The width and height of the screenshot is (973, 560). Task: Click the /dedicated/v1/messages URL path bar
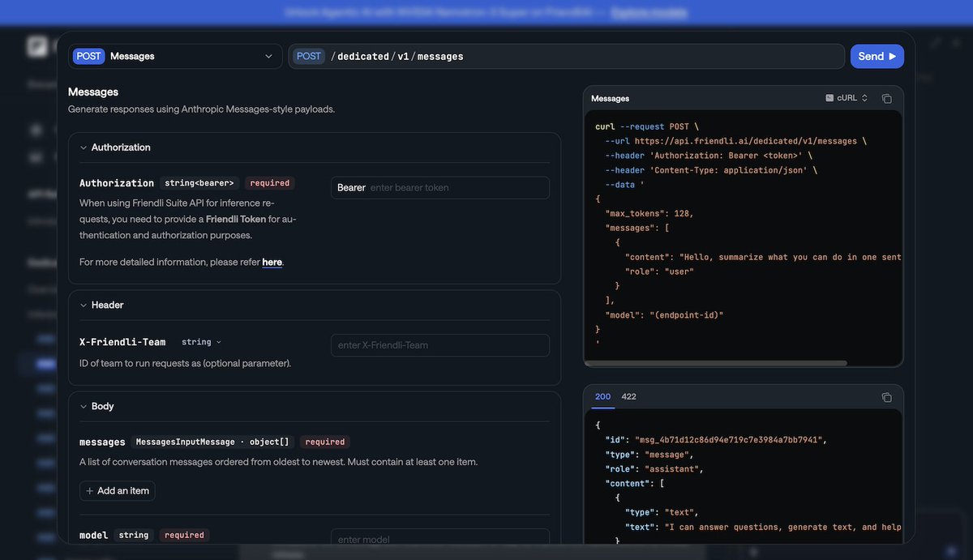pyautogui.click(x=567, y=56)
